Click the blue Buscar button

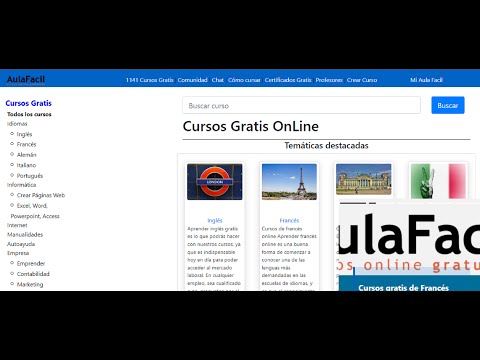coord(448,105)
